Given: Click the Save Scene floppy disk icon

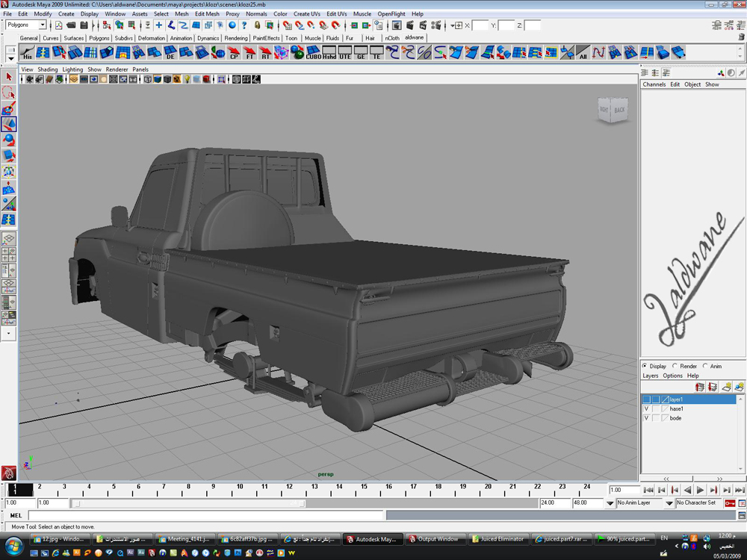Looking at the screenshot, I should pos(84,25).
